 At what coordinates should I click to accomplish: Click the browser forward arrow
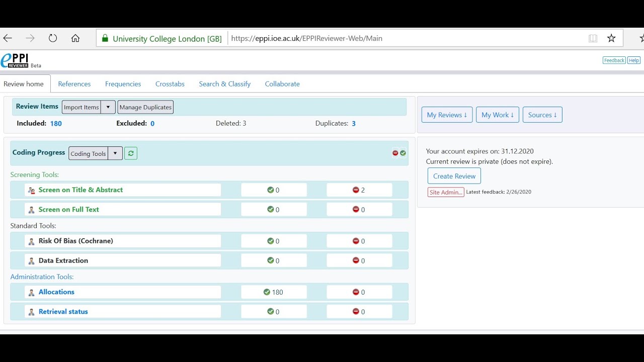pos(30,38)
